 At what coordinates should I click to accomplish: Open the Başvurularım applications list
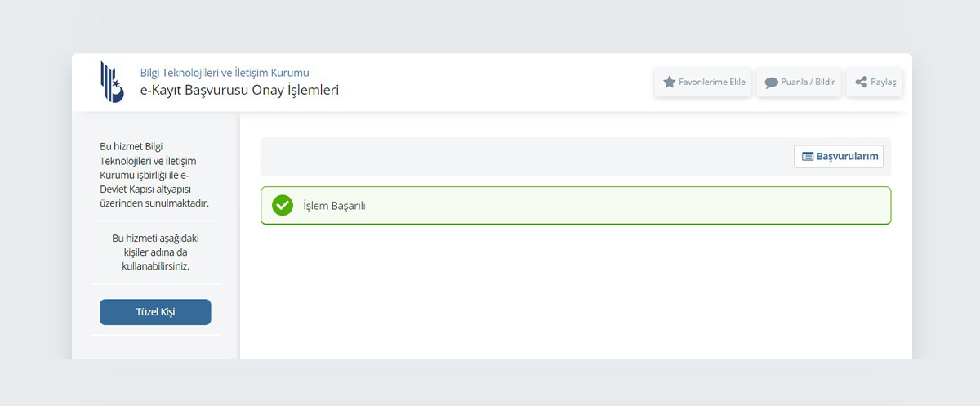point(839,157)
